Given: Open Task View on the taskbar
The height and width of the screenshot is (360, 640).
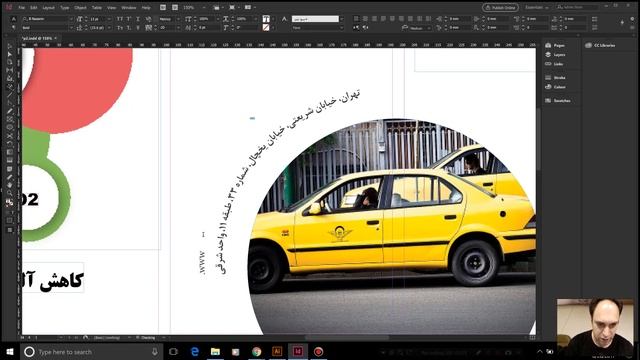Looking at the screenshot, I should [173, 351].
